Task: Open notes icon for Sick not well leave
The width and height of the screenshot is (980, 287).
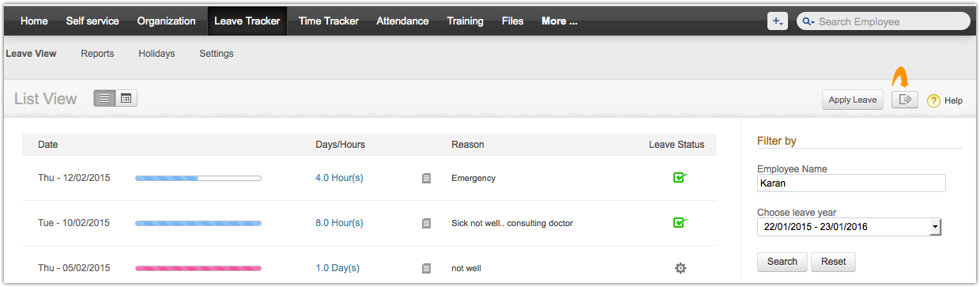Action: coord(427,224)
